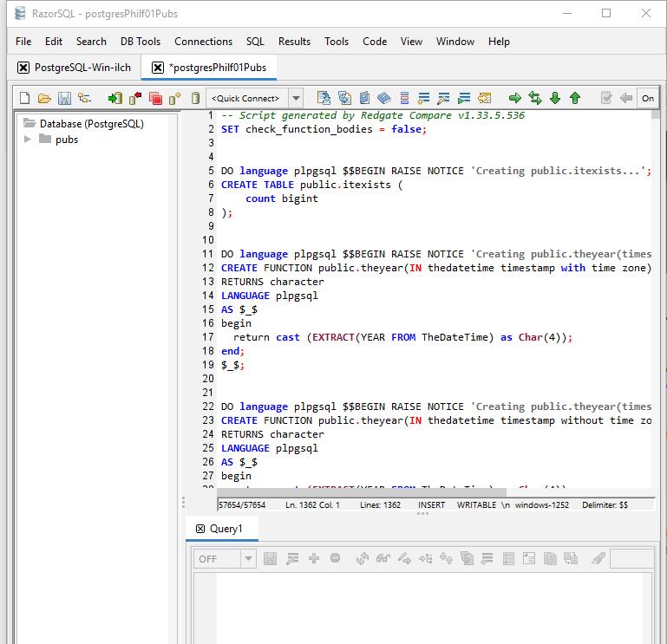Screen dimensions: 667x644
Task: Click the results delete row minus icon
Action: coord(335,557)
